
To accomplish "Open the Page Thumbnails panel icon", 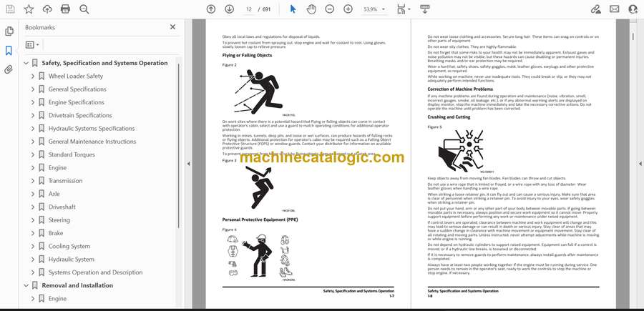I will pos(9,31).
